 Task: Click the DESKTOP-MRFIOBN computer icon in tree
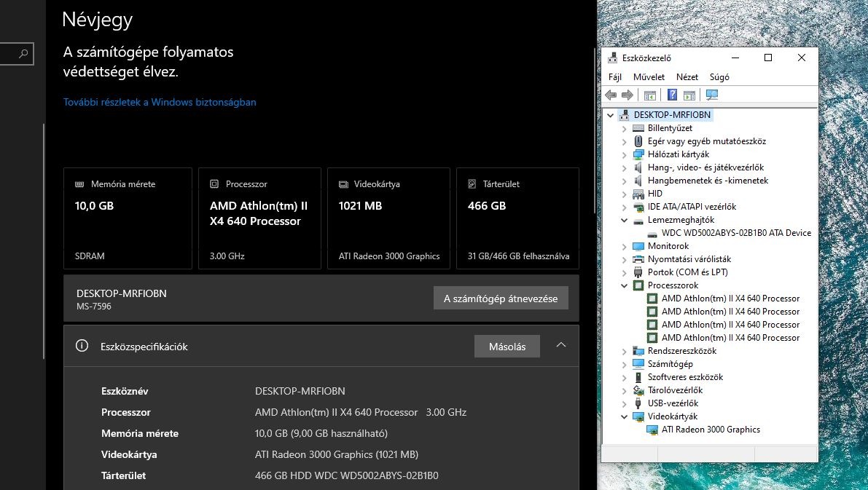624,115
